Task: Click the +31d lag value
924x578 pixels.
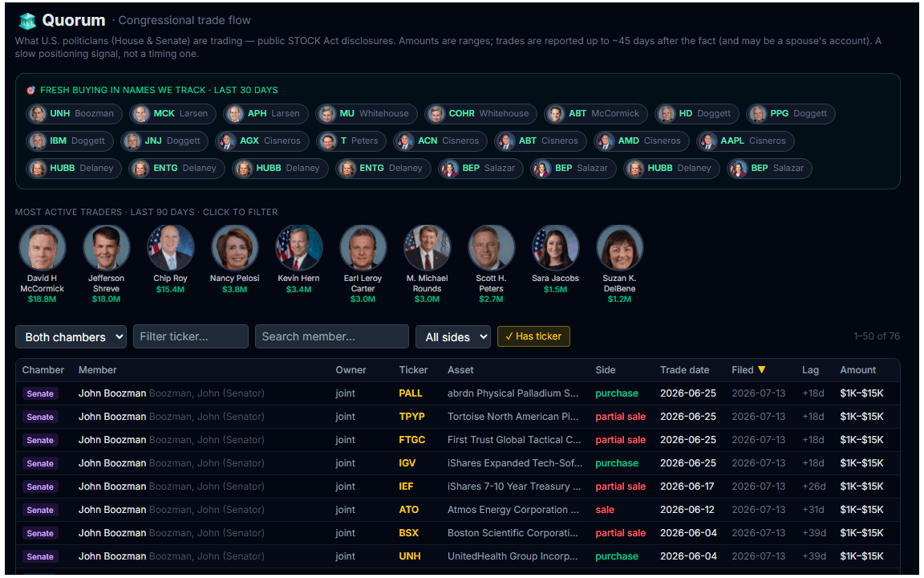Action: (x=813, y=510)
